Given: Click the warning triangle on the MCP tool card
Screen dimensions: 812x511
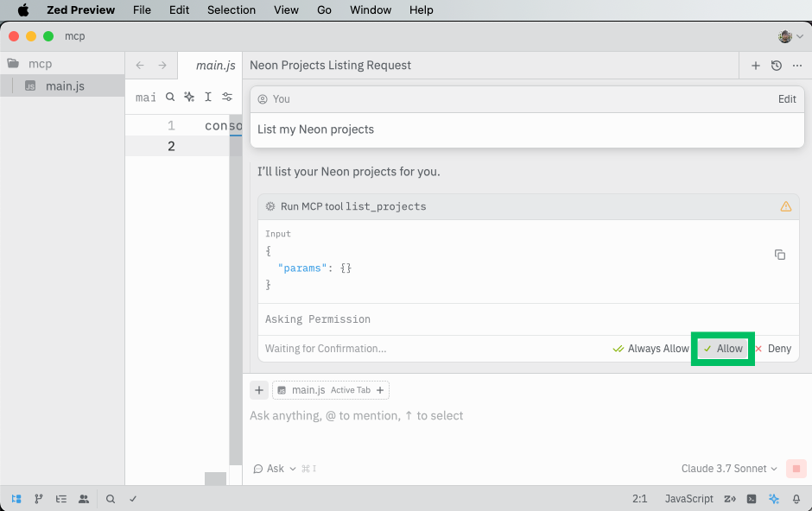Looking at the screenshot, I should 785,206.
